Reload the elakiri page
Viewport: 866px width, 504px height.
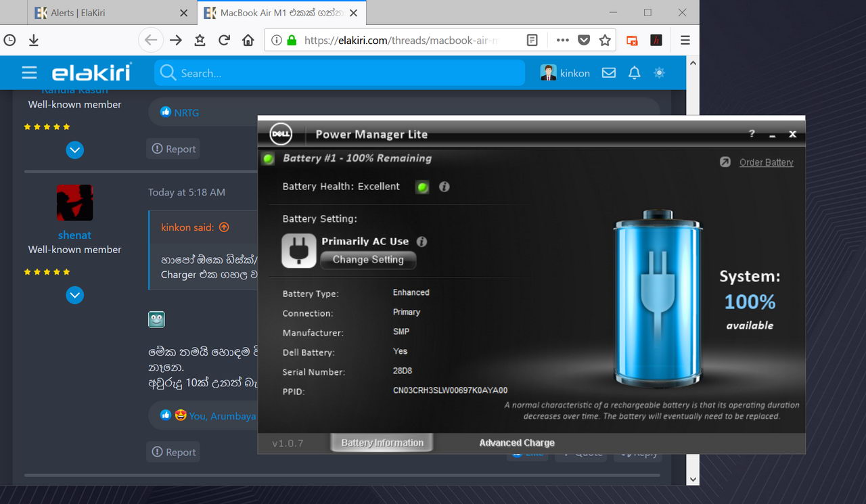coord(224,40)
